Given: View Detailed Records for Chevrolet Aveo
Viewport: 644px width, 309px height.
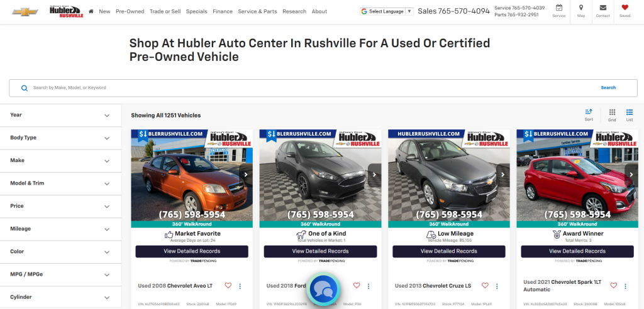Looking at the screenshot, I should click(x=192, y=251).
